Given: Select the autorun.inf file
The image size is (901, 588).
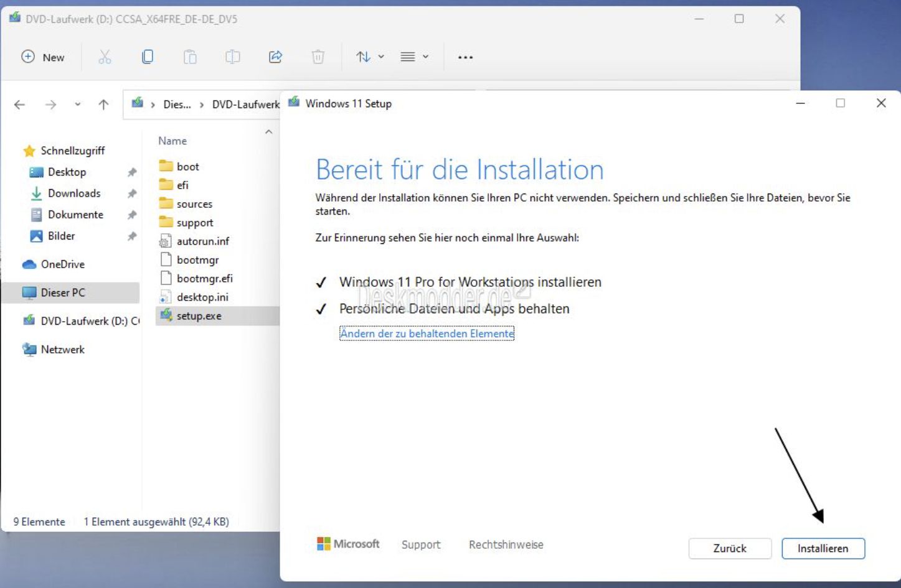Looking at the screenshot, I should click(194, 241).
